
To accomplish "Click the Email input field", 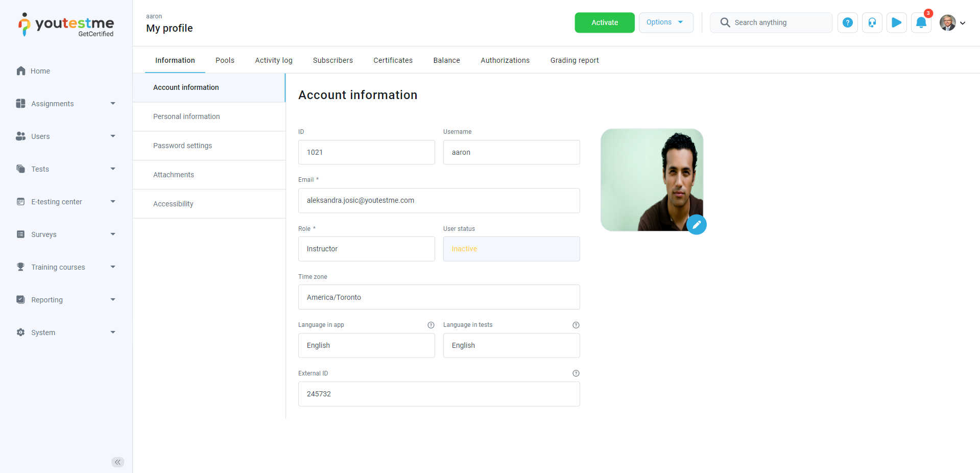I will tap(439, 200).
